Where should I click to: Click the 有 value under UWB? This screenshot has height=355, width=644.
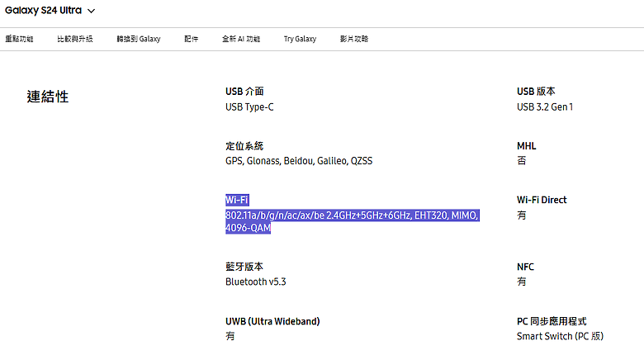(230, 336)
